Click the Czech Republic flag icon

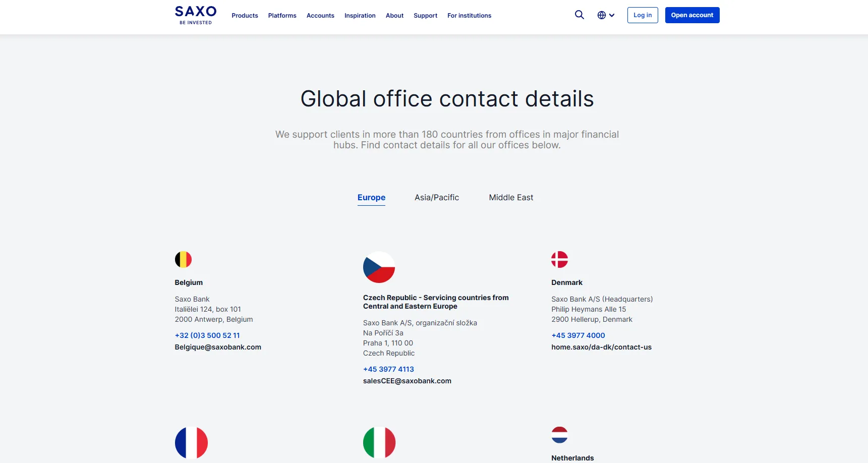[379, 267]
